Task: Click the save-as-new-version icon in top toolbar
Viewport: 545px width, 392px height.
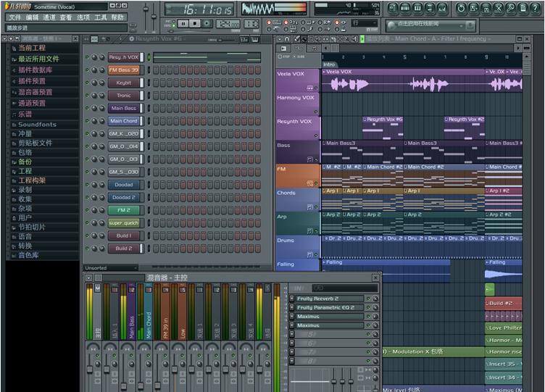Action: click(473, 8)
